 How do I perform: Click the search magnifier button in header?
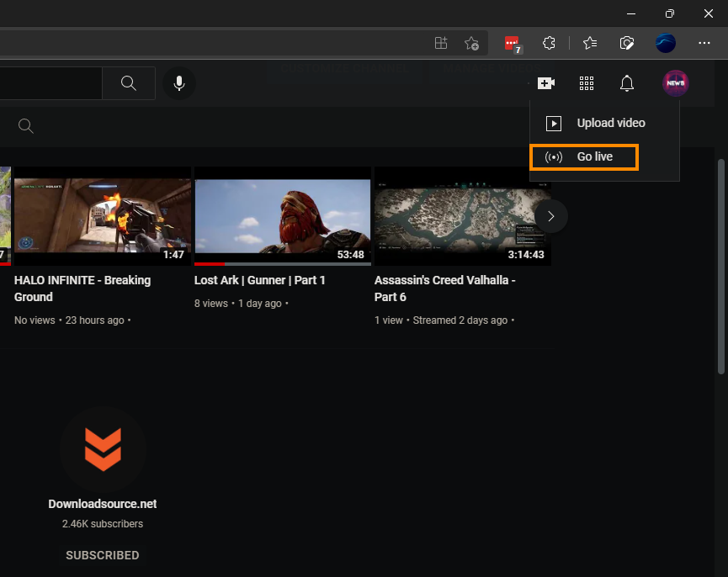(x=129, y=83)
